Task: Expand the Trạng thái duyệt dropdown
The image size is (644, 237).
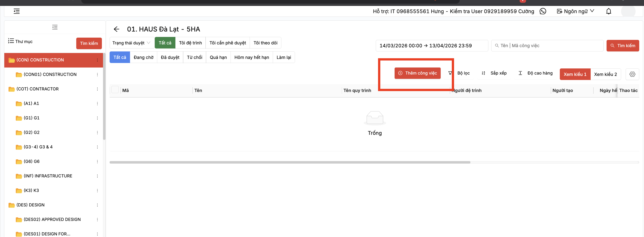Action: [131, 43]
